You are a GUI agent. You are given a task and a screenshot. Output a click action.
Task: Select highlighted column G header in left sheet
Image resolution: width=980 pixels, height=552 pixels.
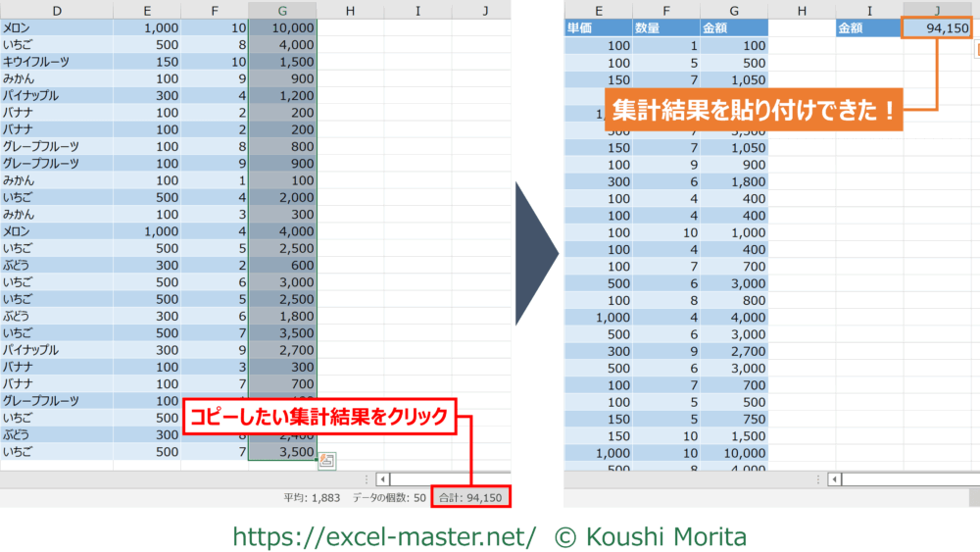[x=282, y=10]
